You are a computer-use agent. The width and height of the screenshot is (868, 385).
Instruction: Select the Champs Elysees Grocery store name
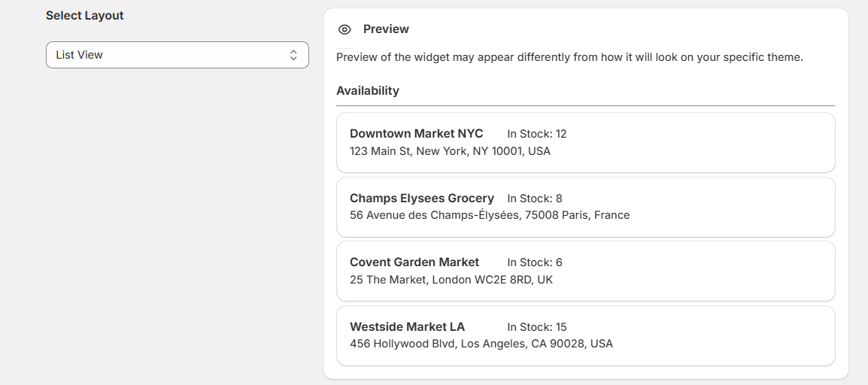pos(422,199)
